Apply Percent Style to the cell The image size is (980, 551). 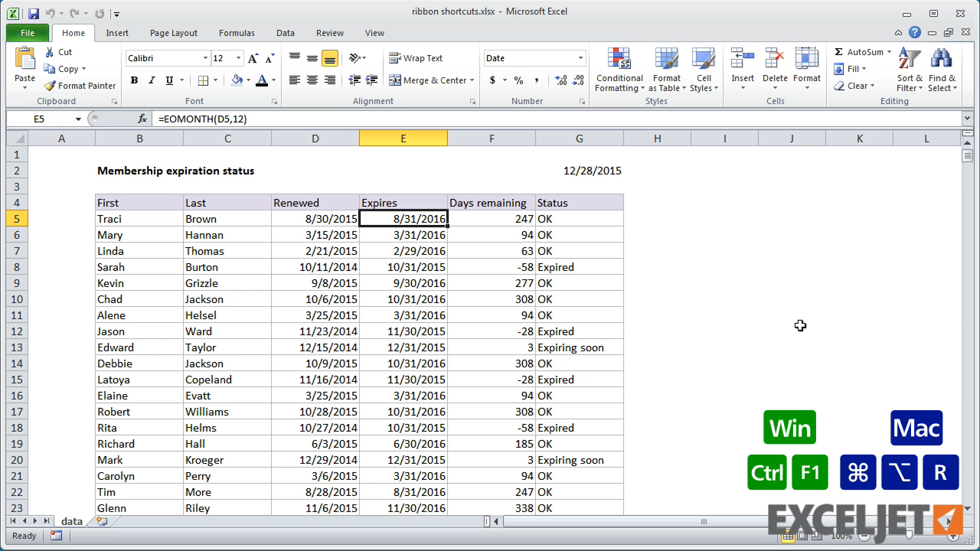pyautogui.click(x=517, y=80)
